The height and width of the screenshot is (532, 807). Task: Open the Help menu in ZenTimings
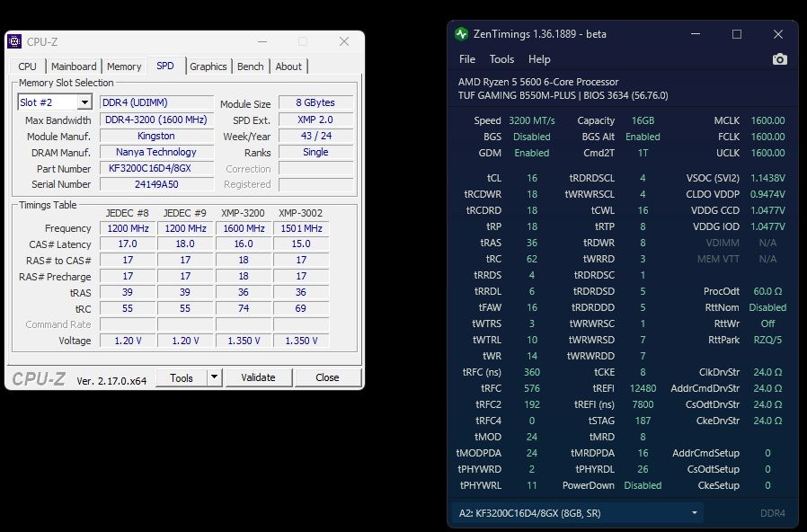(x=539, y=59)
